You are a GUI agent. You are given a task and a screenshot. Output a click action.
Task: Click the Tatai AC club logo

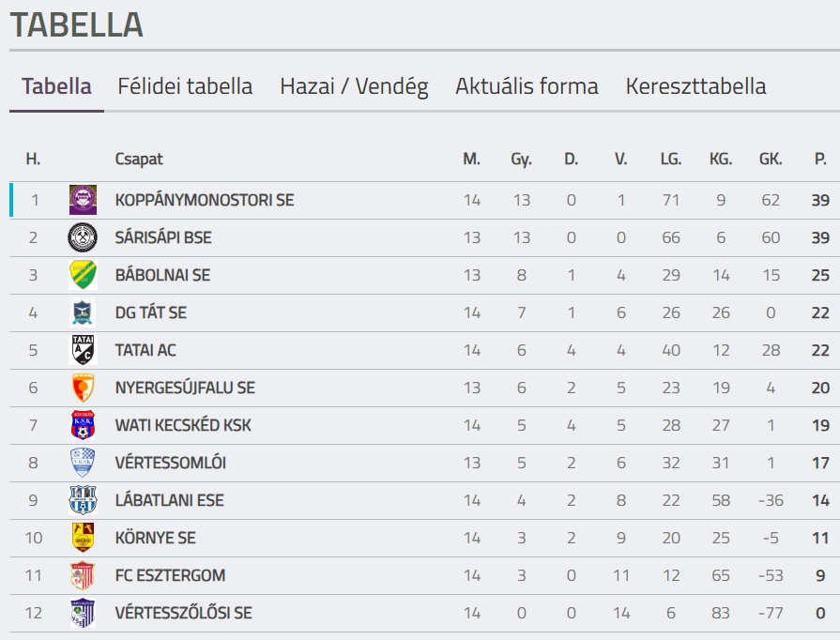point(83,350)
